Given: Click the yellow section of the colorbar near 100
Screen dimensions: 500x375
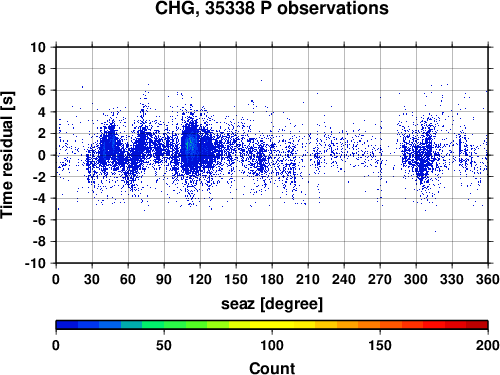Looking at the screenshot, I should click(x=272, y=325).
